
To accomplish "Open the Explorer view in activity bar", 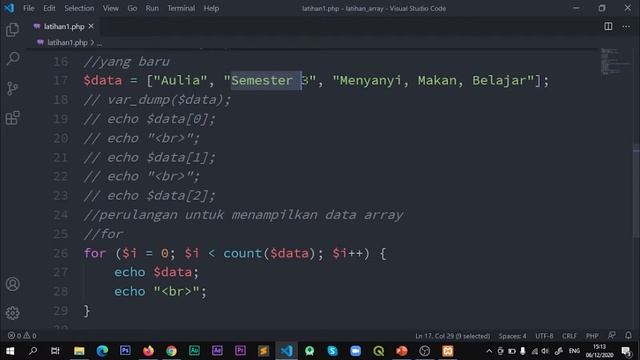I will tap(13, 29).
